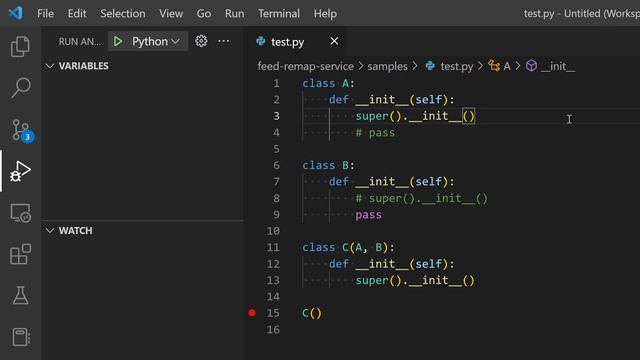Screen dimensions: 640x360
Task: Open the Extensions view icon
Action: [20, 254]
